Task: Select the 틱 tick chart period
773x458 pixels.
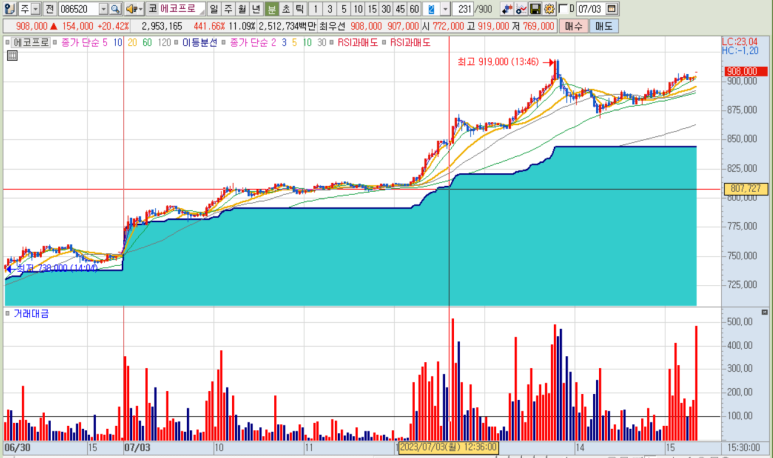Action: [300, 9]
